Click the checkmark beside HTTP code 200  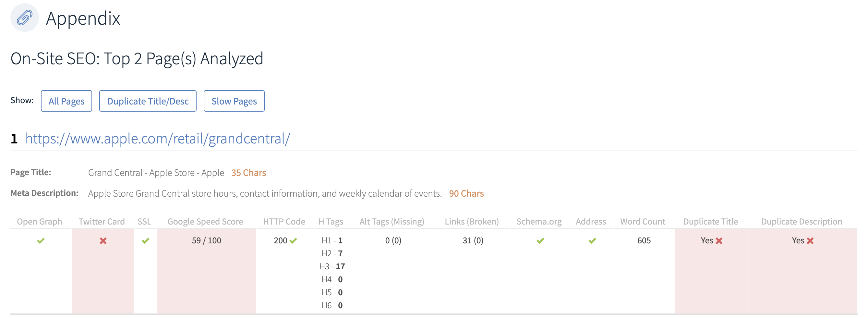pyautogui.click(x=293, y=241)
